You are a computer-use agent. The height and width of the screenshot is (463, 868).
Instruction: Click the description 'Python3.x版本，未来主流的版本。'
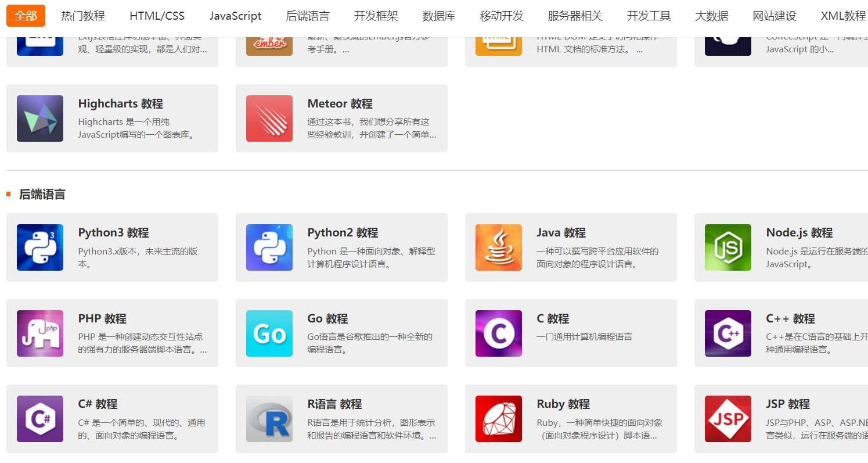click(138, 258)
